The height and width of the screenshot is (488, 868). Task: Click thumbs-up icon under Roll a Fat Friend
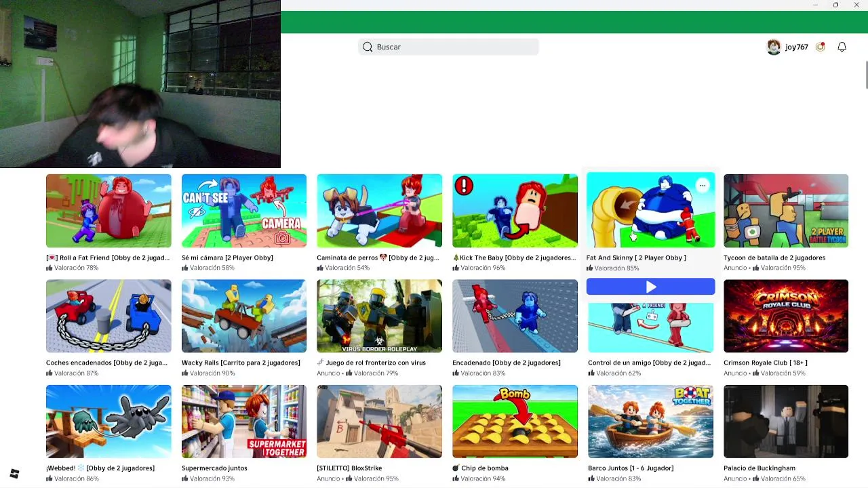click(50, 268)
